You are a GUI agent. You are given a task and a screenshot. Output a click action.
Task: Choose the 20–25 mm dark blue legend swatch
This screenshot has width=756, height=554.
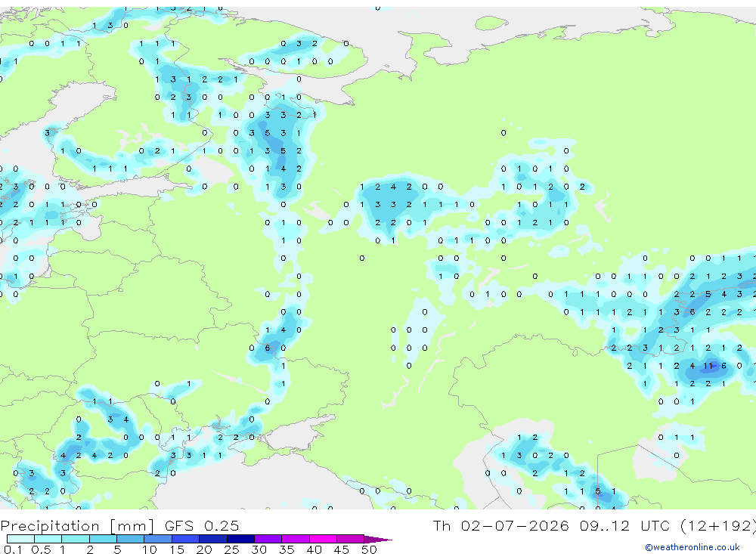pos(213,539)
